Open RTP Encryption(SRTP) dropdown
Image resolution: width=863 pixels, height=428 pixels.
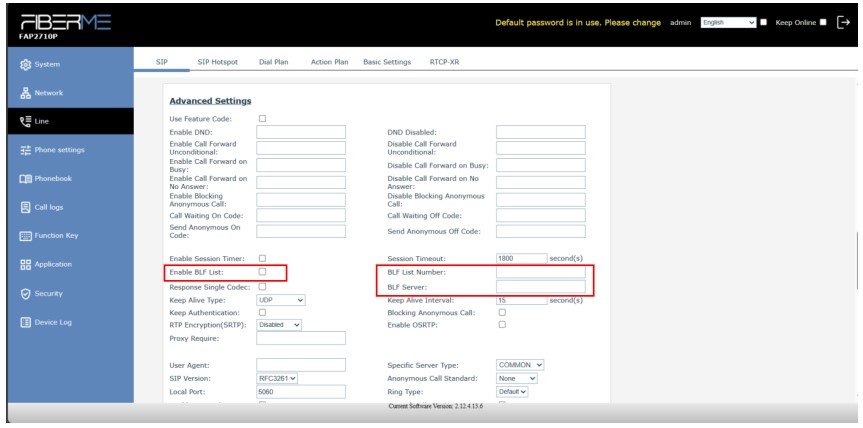tap(279, 325)
